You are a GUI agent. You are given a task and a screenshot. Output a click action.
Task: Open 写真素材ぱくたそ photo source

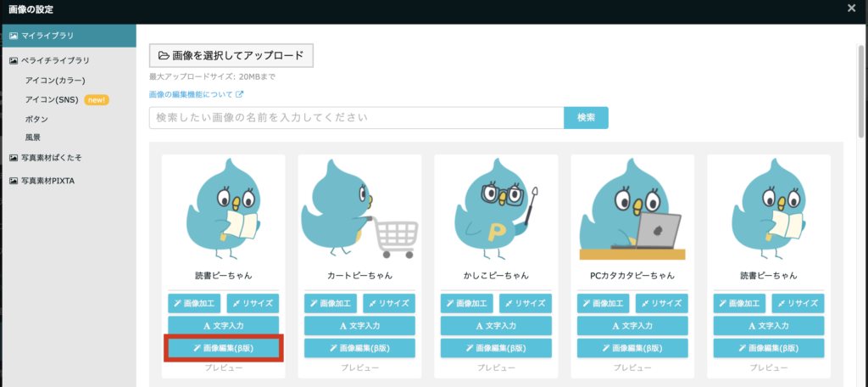pos(51,158)
